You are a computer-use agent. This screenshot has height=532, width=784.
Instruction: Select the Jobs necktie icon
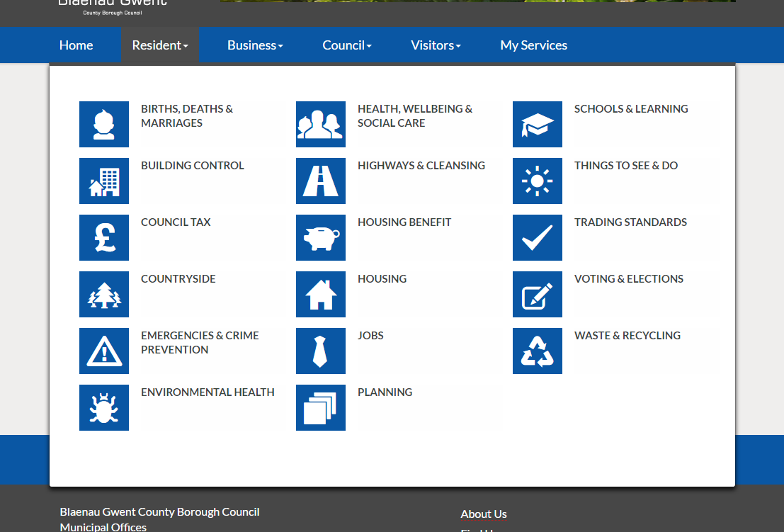321,351
